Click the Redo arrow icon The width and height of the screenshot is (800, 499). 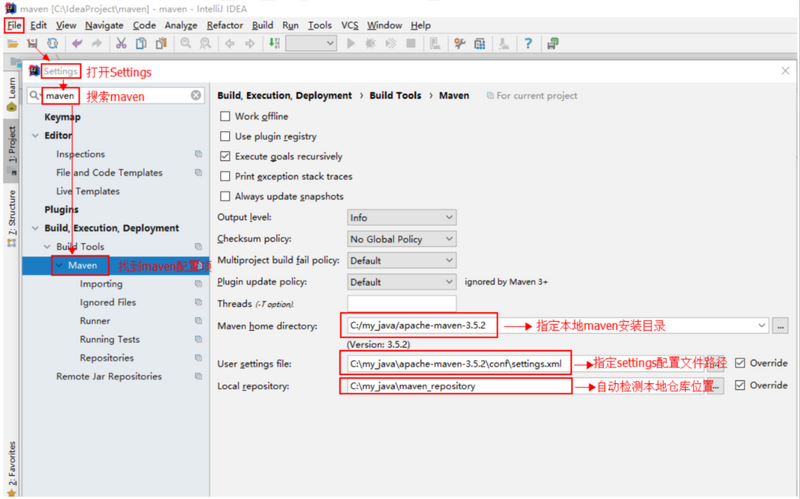click(97, 44)
